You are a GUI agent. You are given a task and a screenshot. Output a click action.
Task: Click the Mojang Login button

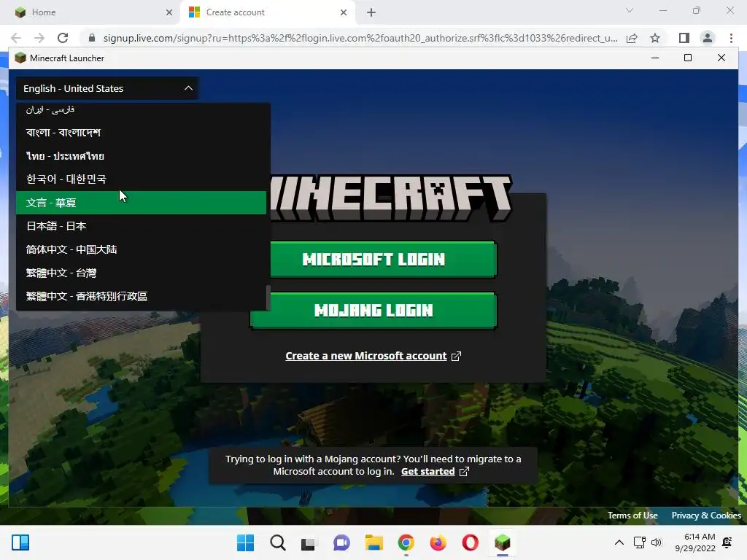(x=373, y=311)
